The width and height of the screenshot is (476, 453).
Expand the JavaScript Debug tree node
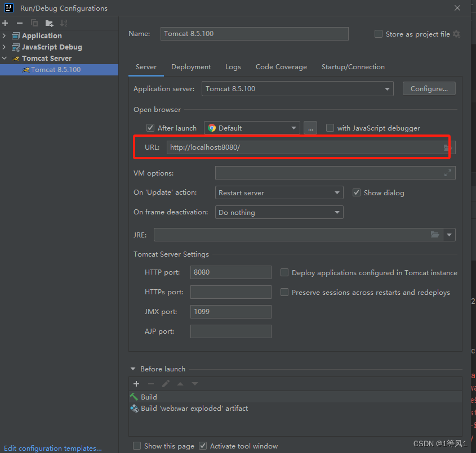(4, 47)
